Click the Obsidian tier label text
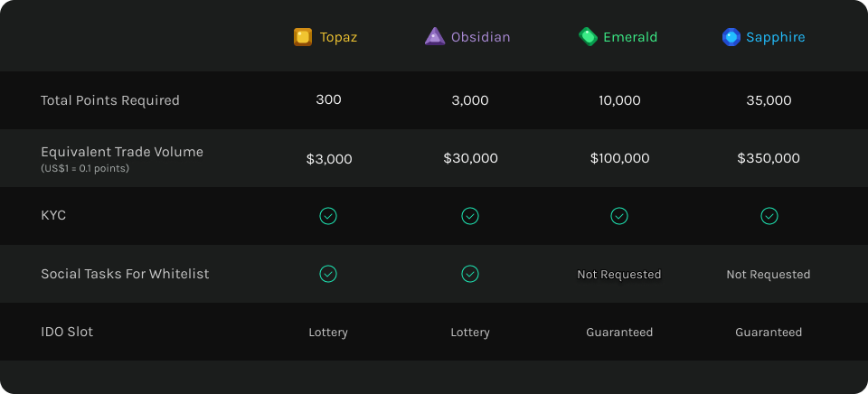Image resolution: width=868 pixels, height=394 pixels. (x=480, y=37)
